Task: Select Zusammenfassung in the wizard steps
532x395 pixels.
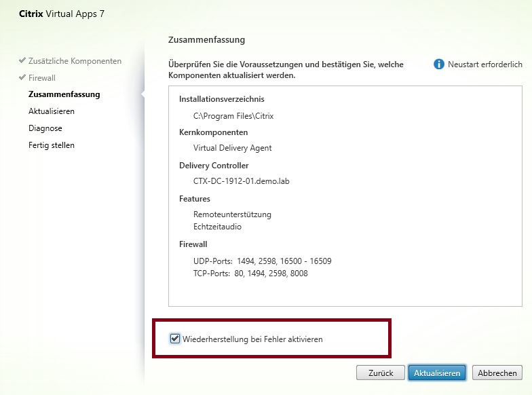Action: coord(64,94)
